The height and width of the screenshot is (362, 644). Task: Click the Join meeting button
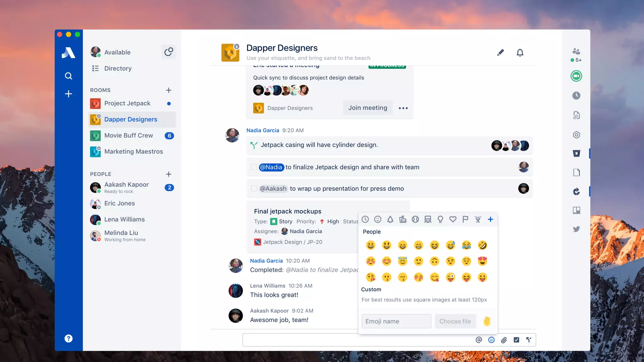[368, 108]
